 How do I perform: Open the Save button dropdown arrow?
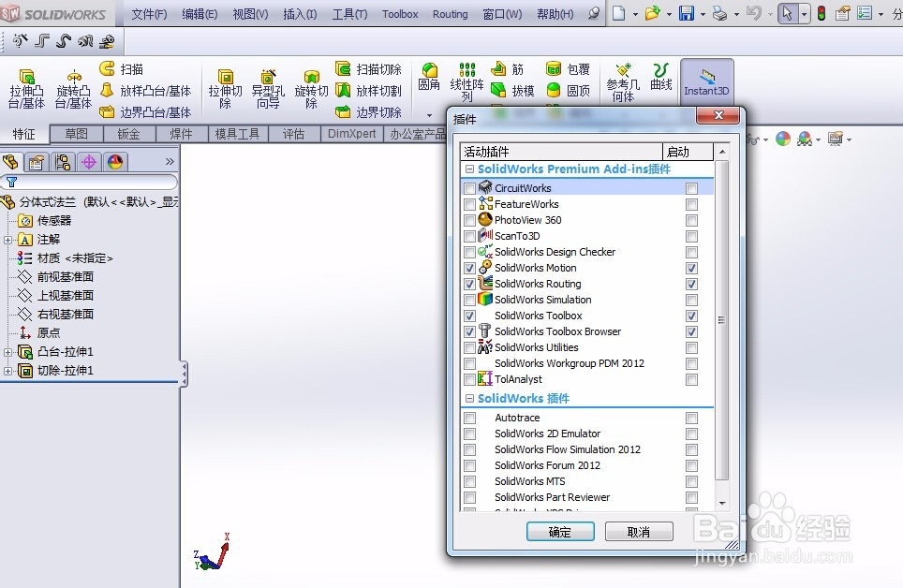703,14
